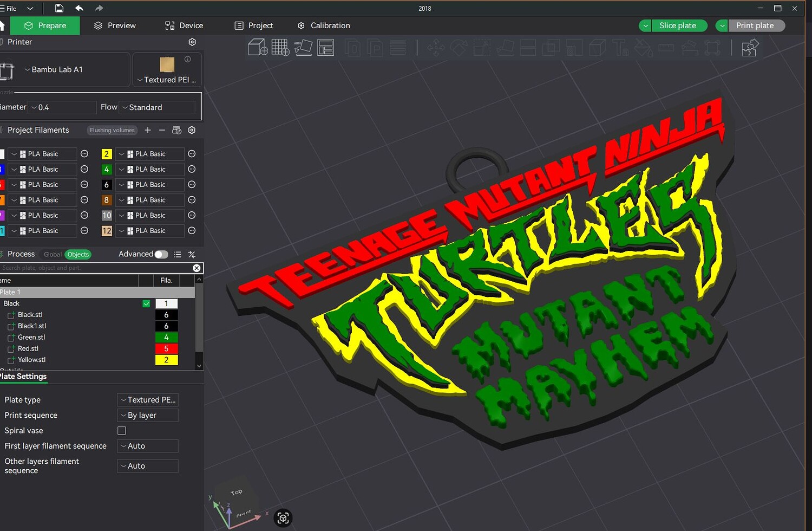Select Red.stl in the object list
This screenshot has height=531, width=812.
(x=28, y=348)
